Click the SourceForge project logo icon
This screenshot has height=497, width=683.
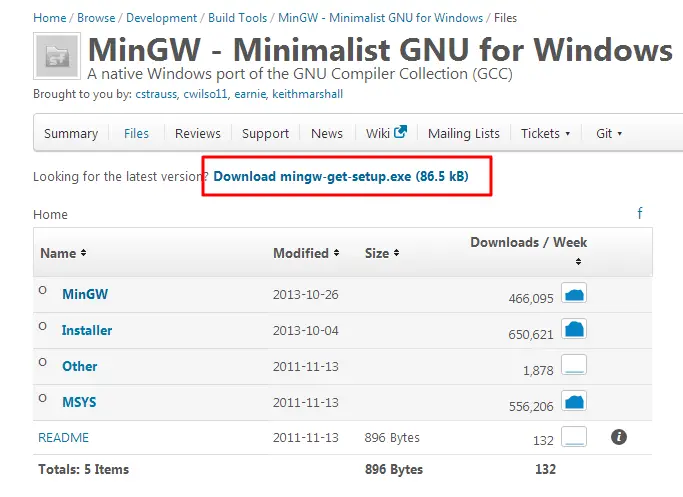57,56
